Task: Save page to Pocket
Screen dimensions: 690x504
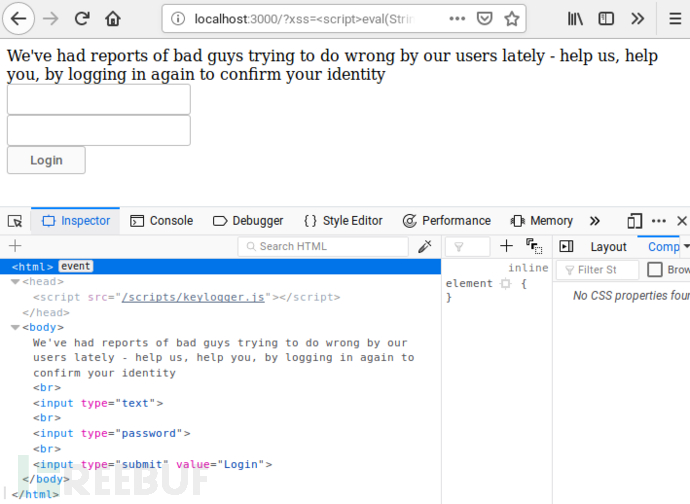Action: point(484,18)
